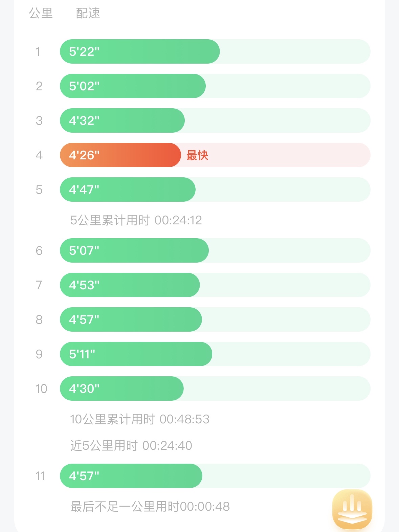
Task: Select kilometer 11 pace bar
Action: [131, 476]
